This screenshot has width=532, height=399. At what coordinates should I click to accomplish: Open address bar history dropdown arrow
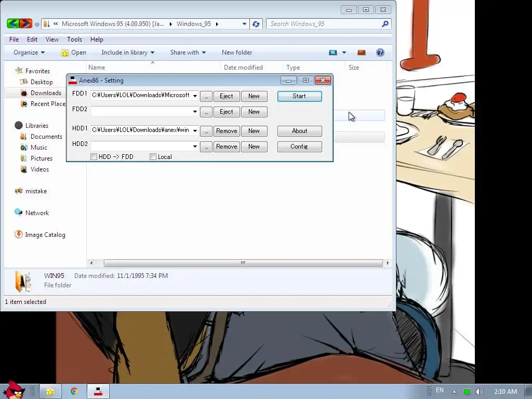[x=244, y=24]
